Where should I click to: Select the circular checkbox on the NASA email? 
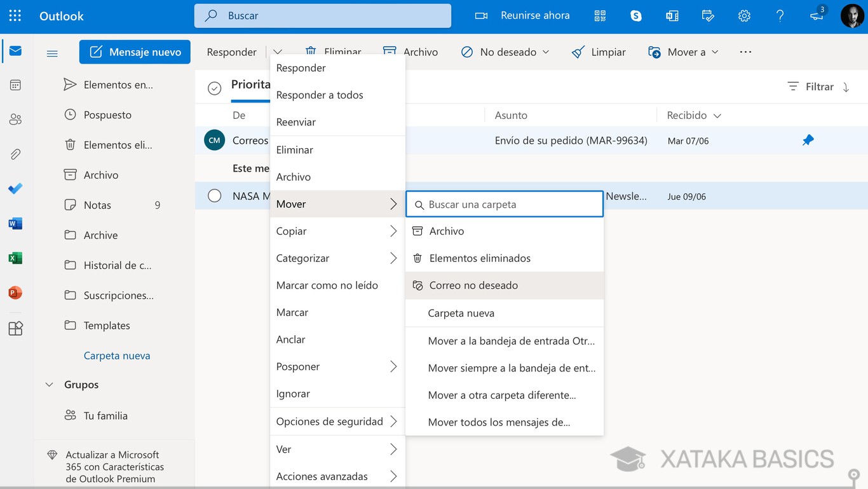[x=214, y=196]
